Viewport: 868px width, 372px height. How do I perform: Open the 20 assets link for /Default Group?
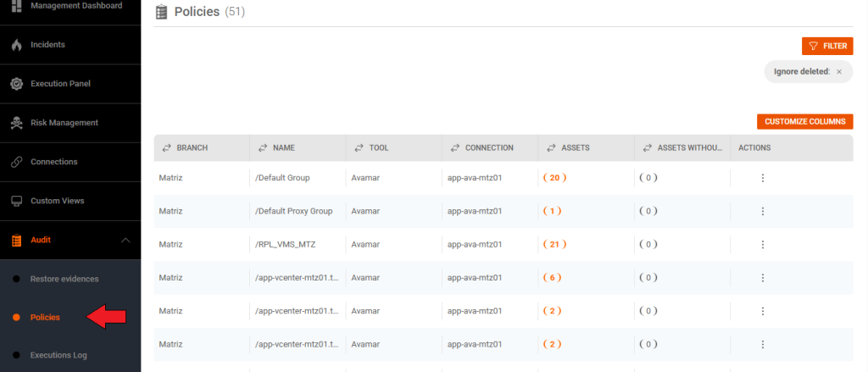coord(553,178)
